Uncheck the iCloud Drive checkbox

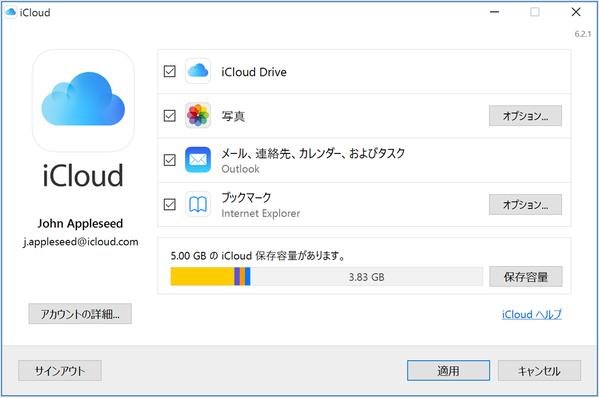click(170, 71)
